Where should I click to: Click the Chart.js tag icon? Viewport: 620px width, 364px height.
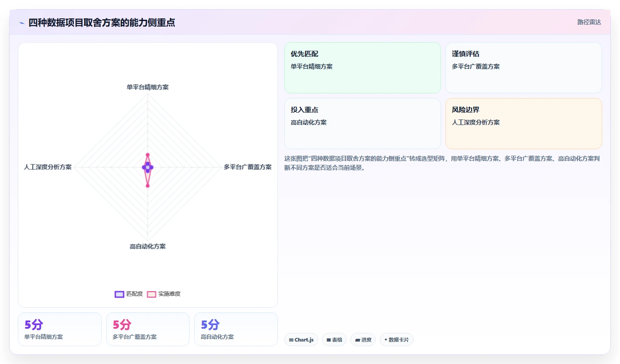pos(291,340)
